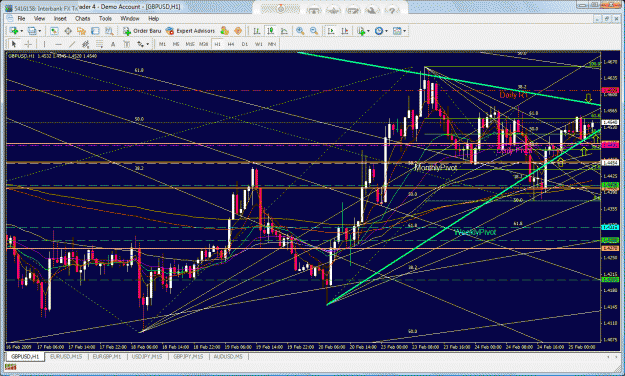Select the Fibonacci retracement tool

coord(99,44)
